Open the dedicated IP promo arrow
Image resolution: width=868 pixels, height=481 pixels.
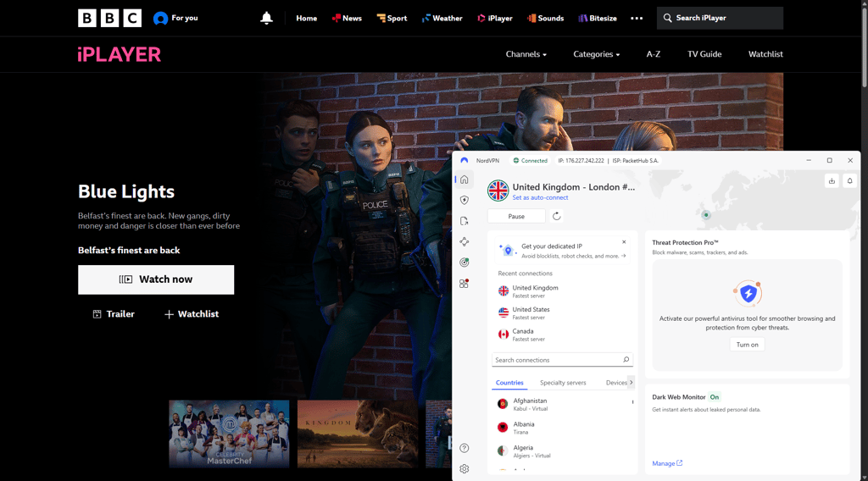tap(624, 256)
